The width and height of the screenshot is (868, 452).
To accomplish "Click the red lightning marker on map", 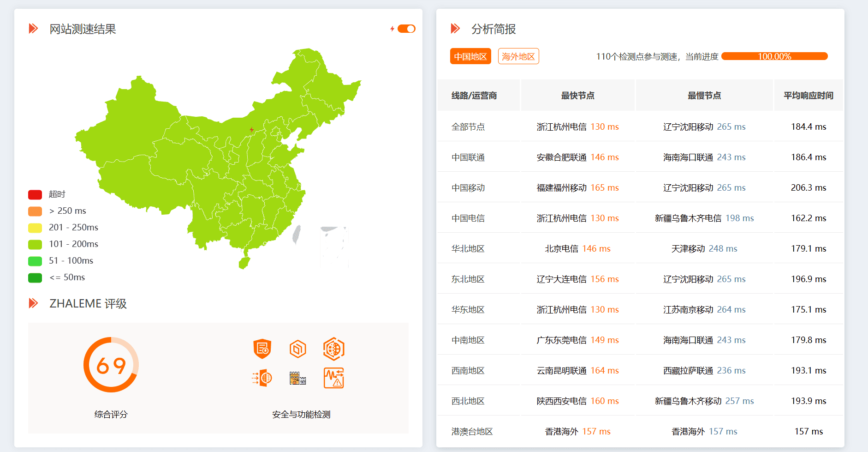I will pyautogui.click(x=251, y=130).
